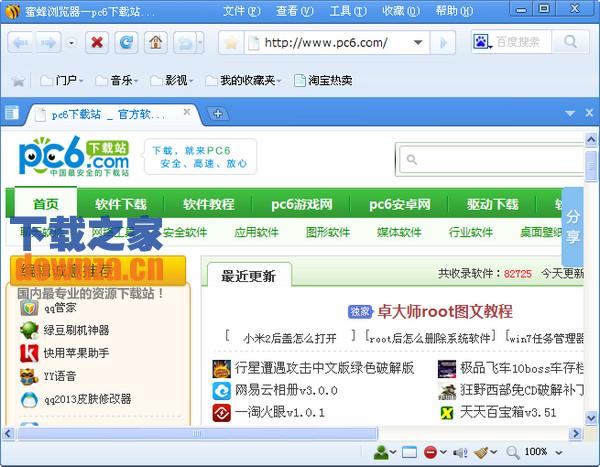Open the 工具(T) menu

pyautogui.click(x=348, y=11)
